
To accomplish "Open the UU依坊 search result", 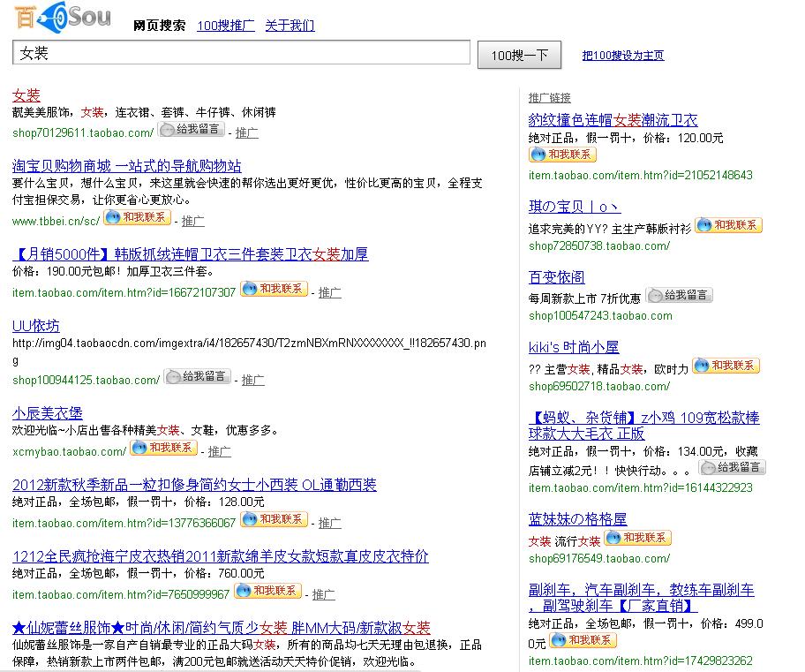I will tap(36, 326).
